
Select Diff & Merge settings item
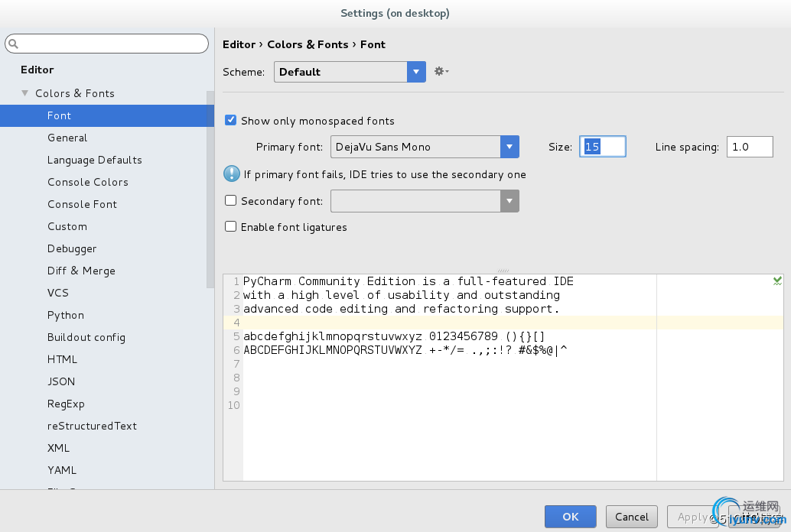click(x=81, y=271)
